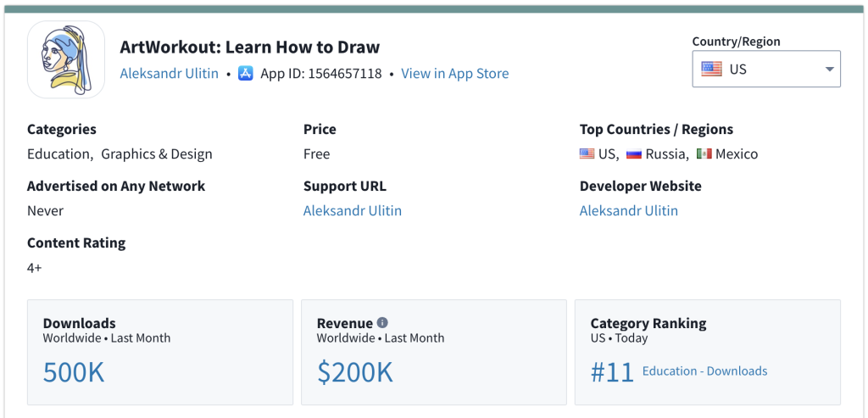Screen dimensions: 868x418
Task: Click the Country/Region dropdown arrow
Action: click(829, 70)
